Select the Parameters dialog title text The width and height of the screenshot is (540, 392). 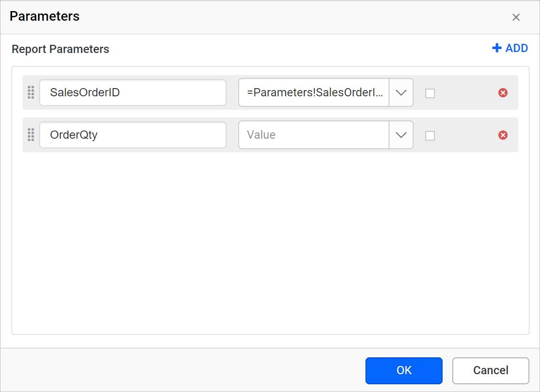44,16
